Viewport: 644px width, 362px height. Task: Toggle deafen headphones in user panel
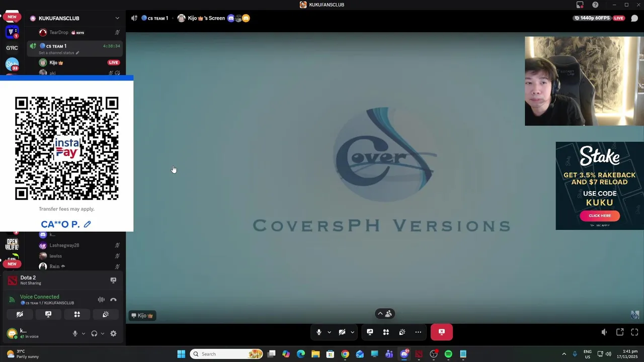coord(94,333)
